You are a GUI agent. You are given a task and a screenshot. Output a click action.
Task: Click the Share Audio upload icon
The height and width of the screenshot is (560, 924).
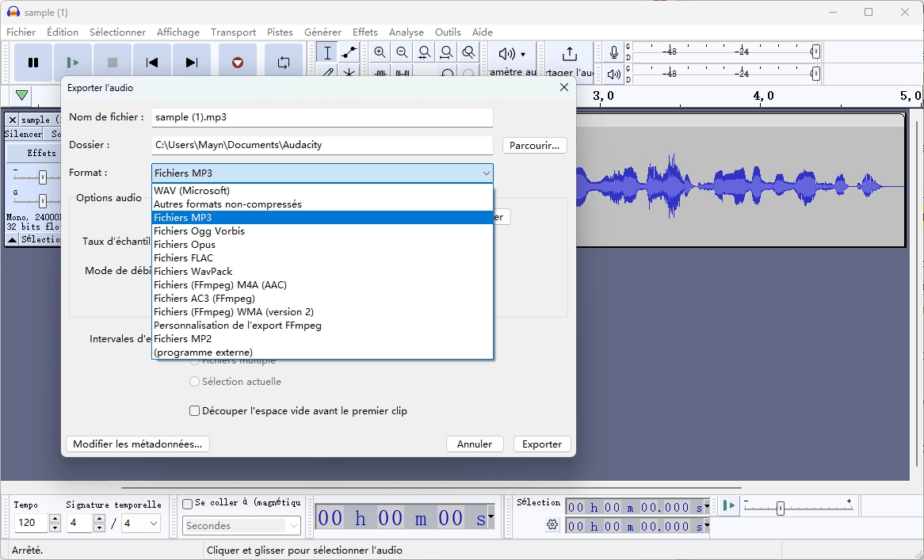coord(569,54)
